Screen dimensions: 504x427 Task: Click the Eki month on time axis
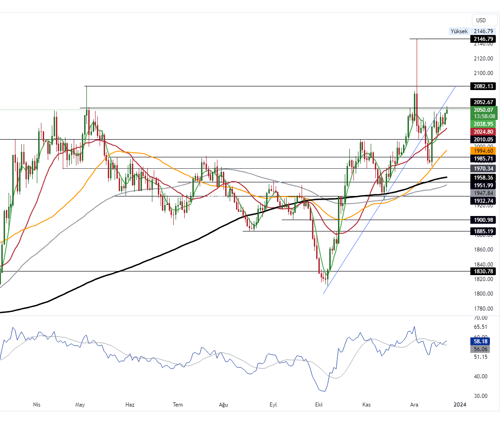click(x=318, y=404)
